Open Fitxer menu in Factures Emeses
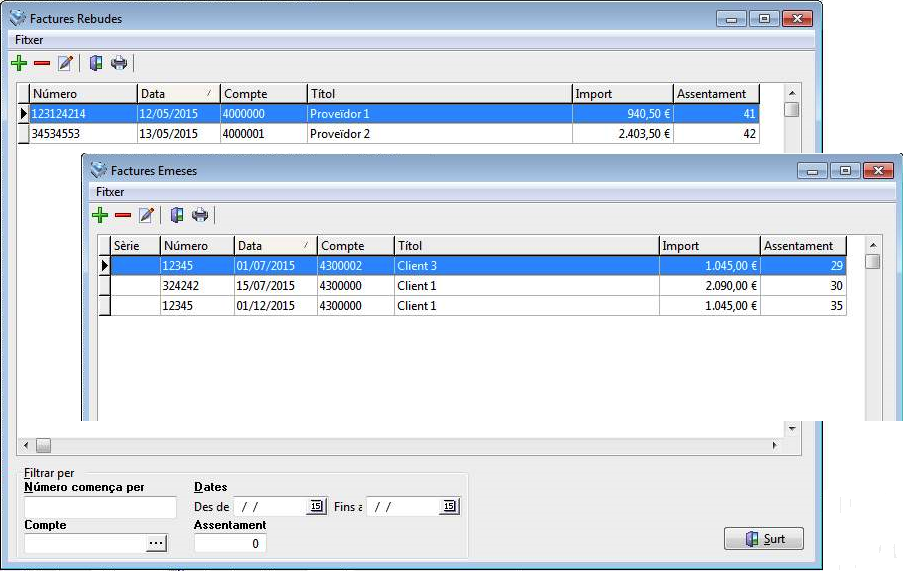The image size is (904, 571). [x=110, y=192]
